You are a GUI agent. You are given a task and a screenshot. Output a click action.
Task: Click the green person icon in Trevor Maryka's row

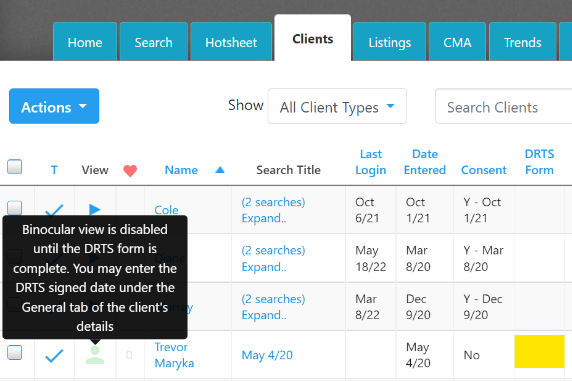[95, 355]
